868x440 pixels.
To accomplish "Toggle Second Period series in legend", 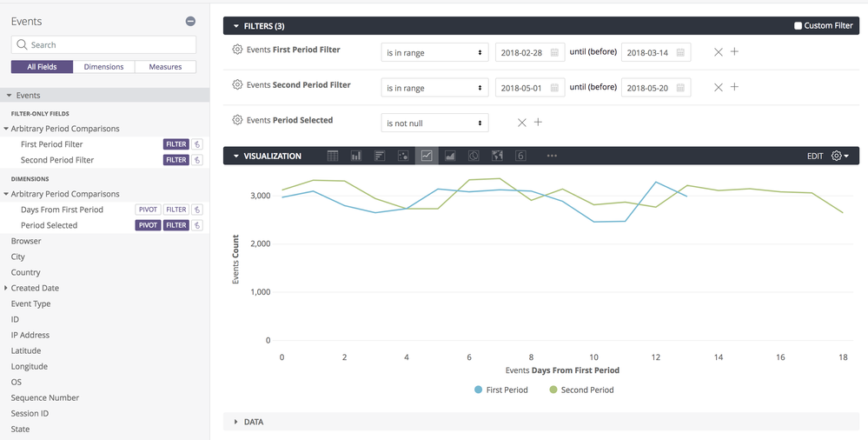I will pyautogui.click(x=581, y=390).
